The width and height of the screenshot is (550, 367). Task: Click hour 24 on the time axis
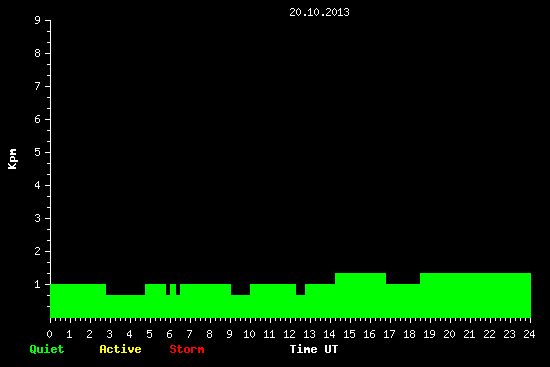point(529,334)
